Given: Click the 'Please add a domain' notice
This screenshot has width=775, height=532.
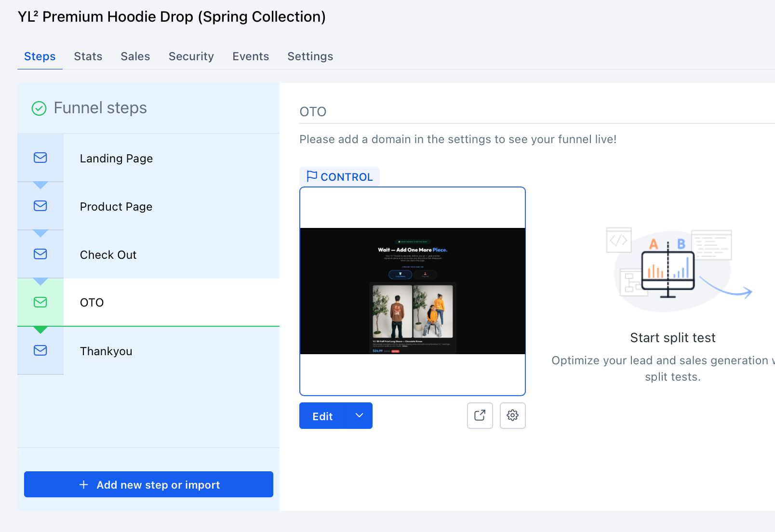Looking at the screenshot, I should pyautogui.click(x=458, y=139).
